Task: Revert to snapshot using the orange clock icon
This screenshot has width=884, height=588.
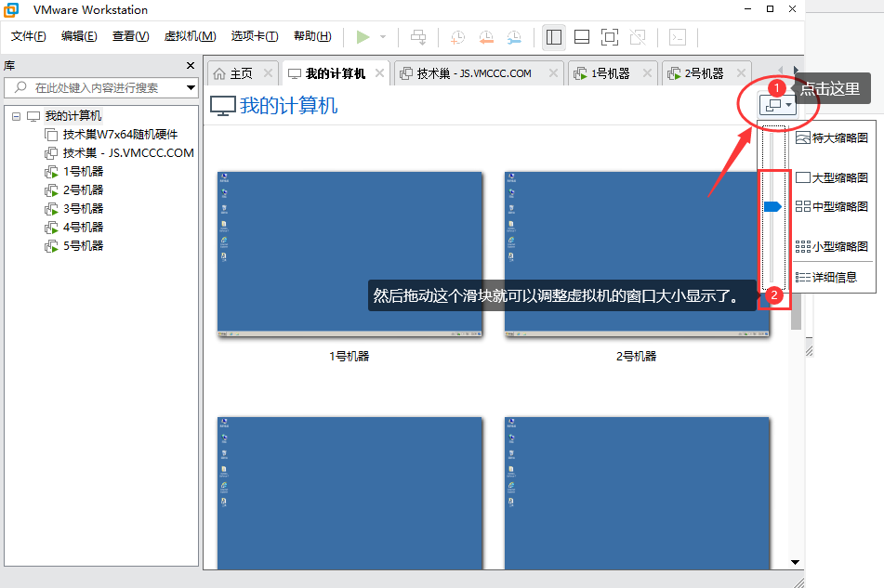Action: 485,36
